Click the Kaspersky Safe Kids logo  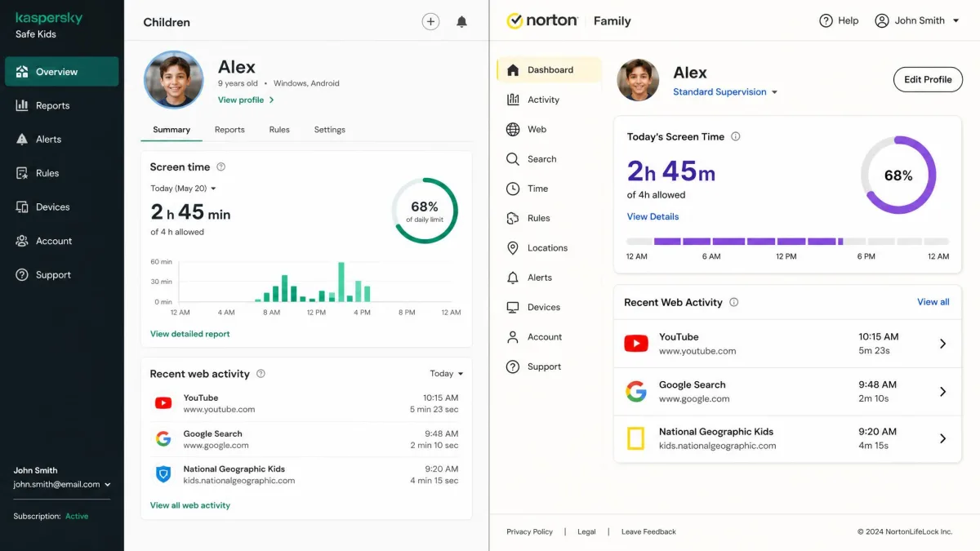[48, 25]
